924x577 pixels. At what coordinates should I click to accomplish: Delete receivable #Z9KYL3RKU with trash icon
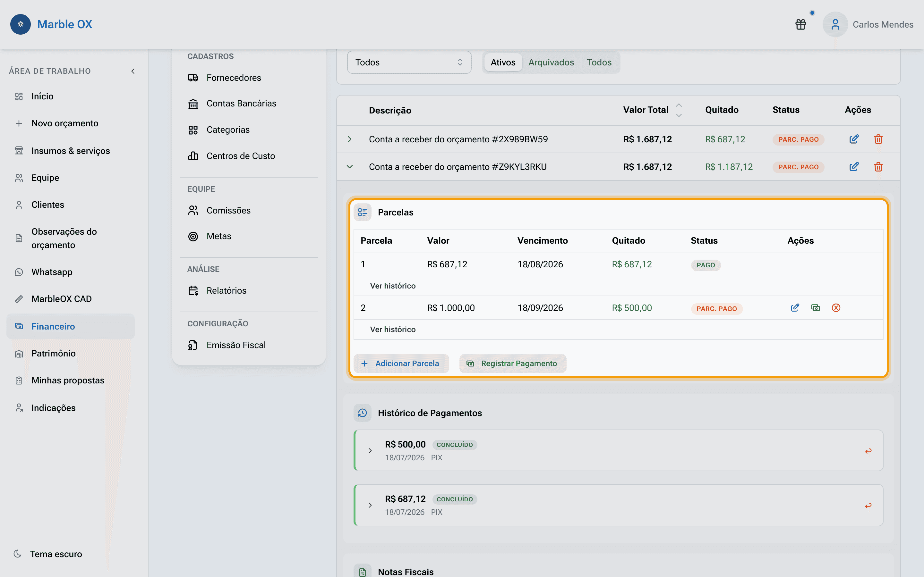(x=878, y=167)
